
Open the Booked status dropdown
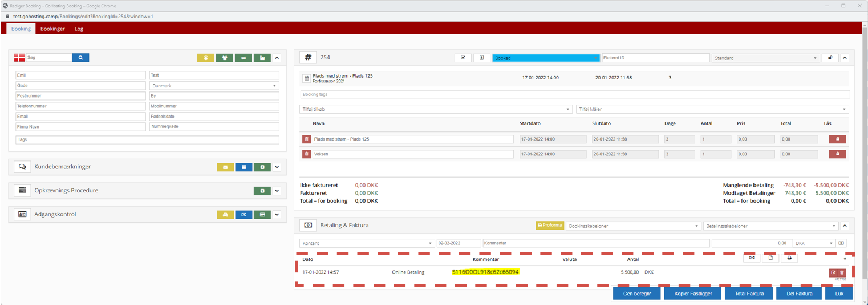tap(546, 58)
